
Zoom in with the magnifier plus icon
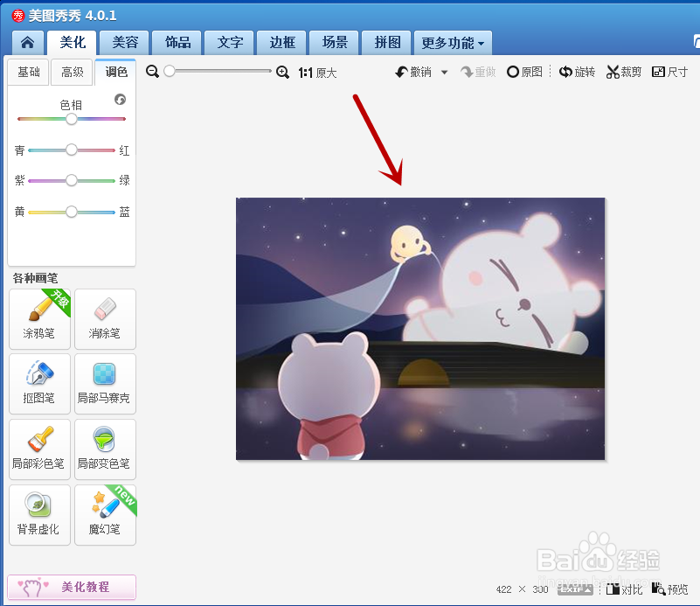click(x=282, y=72)
